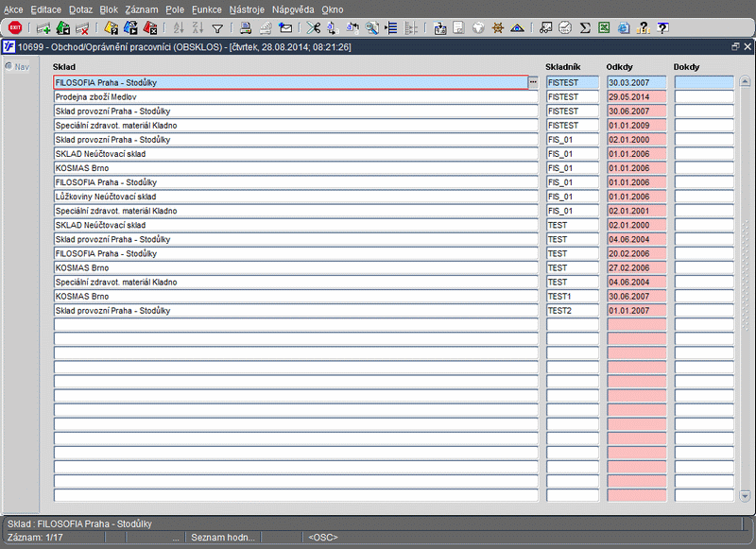
Task: Open the Akce menu
Action: click(x=13, y=9)
